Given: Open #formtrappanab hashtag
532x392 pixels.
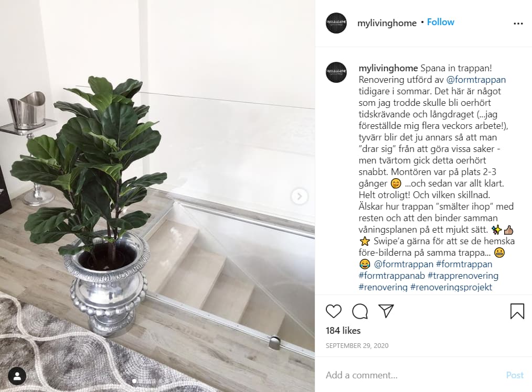Looking at the screenshot, I should pyautogui.click(x=391, y=276).
